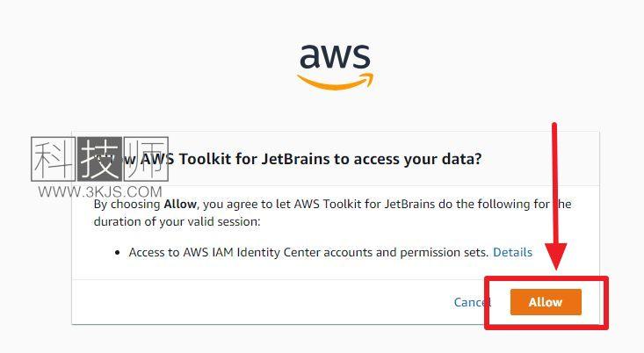This screenshot has height=353, width=644.
Task: Click the dark 技 character watermark box
Action: 99,159
